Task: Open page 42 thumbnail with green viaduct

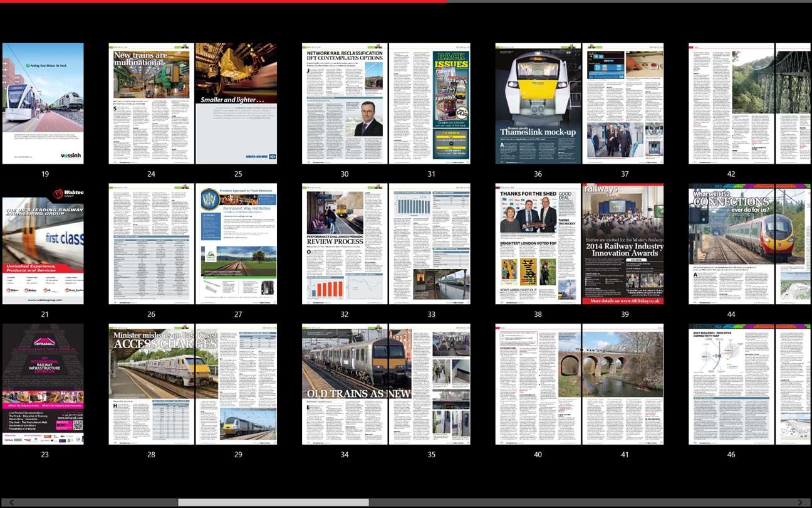Action: point(732,103)
